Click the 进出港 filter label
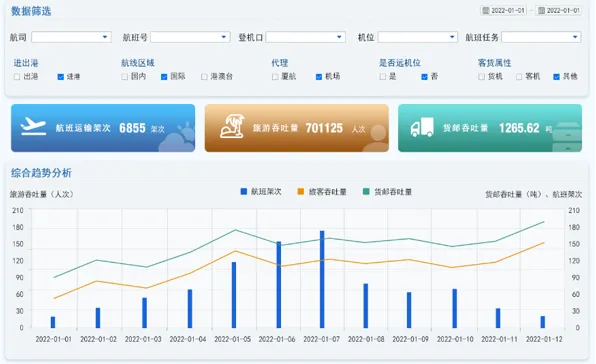 26,63
